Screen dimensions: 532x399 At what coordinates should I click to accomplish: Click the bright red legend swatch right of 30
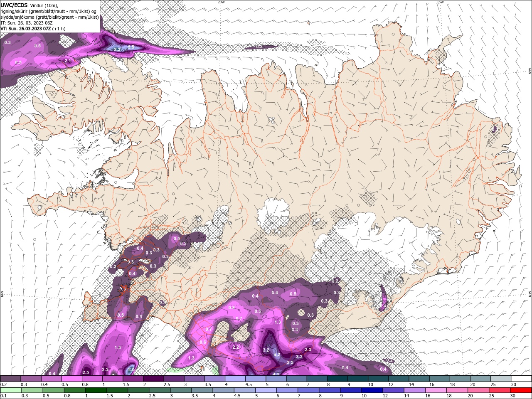pyautogui.click(x=522, y=390)
